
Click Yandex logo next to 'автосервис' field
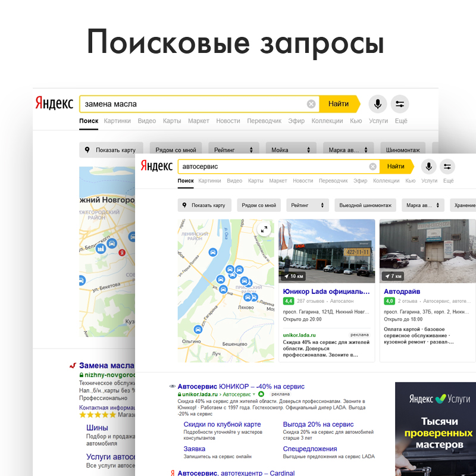(156, 167)
